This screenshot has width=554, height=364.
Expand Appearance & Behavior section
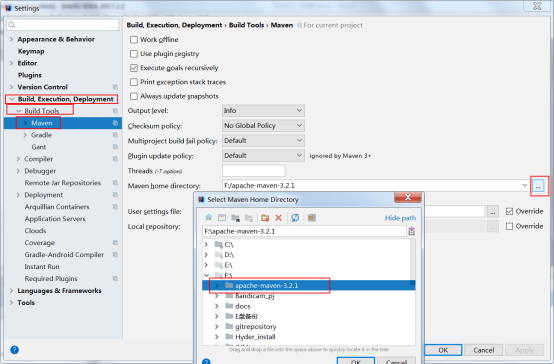[x=11, y=39]
